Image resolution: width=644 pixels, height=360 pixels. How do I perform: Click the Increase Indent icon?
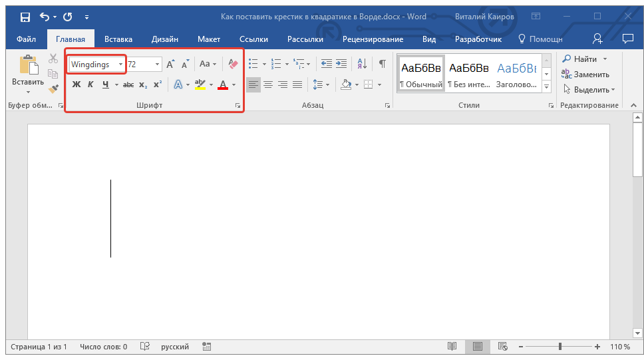pyautogui.click(x=341, y=64)
